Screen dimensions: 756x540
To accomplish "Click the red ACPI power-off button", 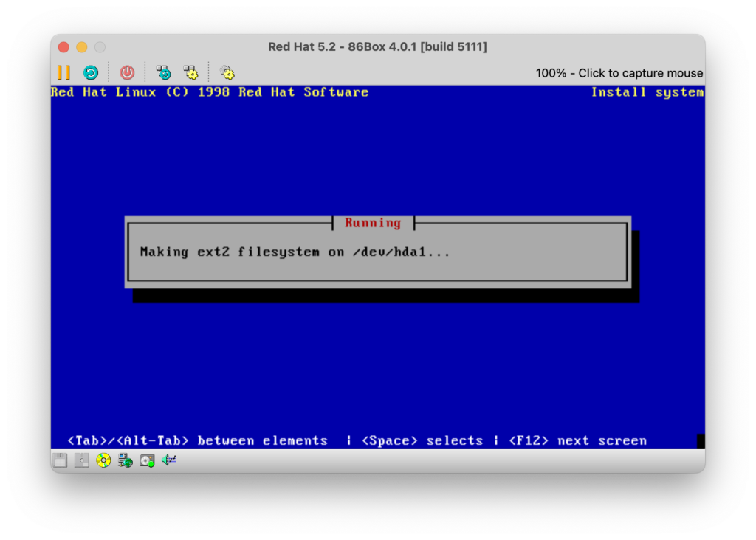I will click(127, 73).
